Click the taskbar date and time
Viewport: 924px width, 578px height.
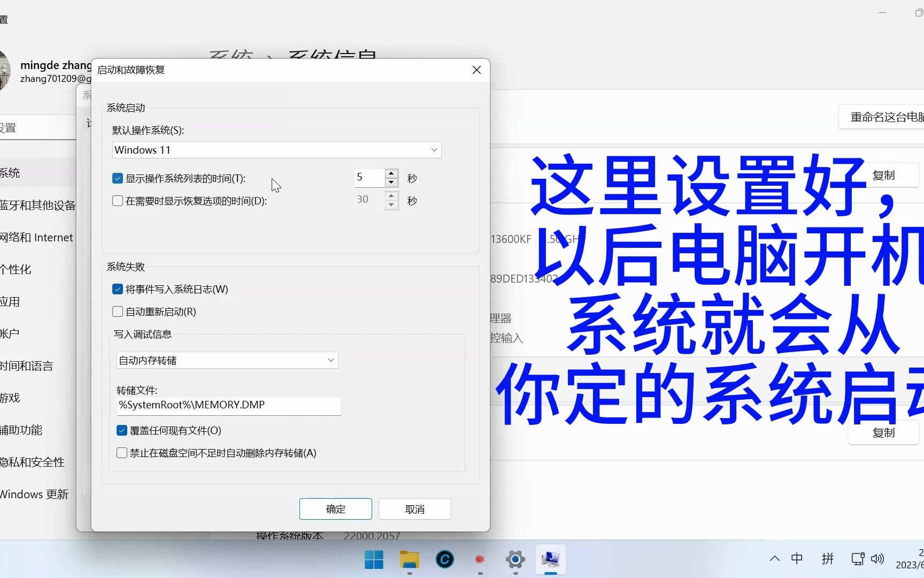click(910, 559)
